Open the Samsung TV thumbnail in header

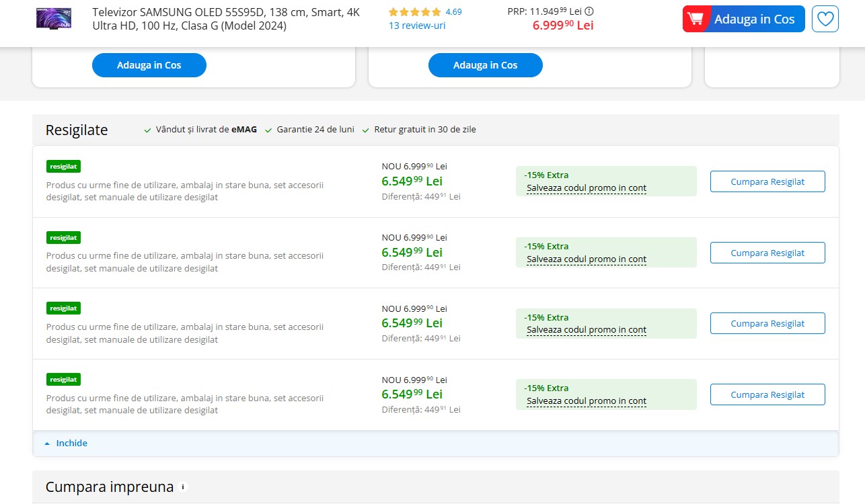pyautogui.click(x=54, y=18)
